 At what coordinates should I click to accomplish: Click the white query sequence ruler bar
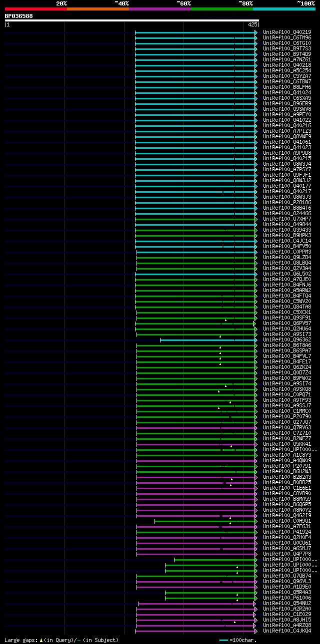(x=132, y=20)
